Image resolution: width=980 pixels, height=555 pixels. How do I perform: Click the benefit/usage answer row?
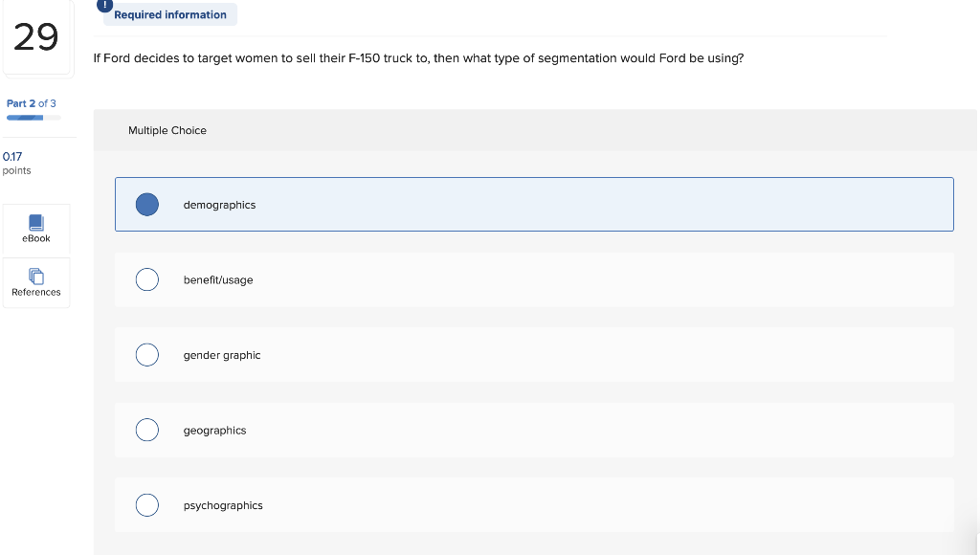pyautogui.click(x=534, y=279)
